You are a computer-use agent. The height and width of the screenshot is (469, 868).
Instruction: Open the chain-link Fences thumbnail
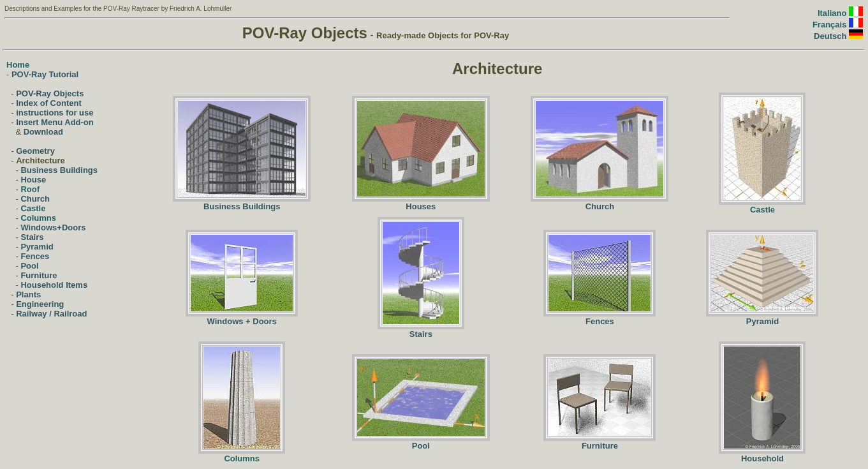pos(599,273)
